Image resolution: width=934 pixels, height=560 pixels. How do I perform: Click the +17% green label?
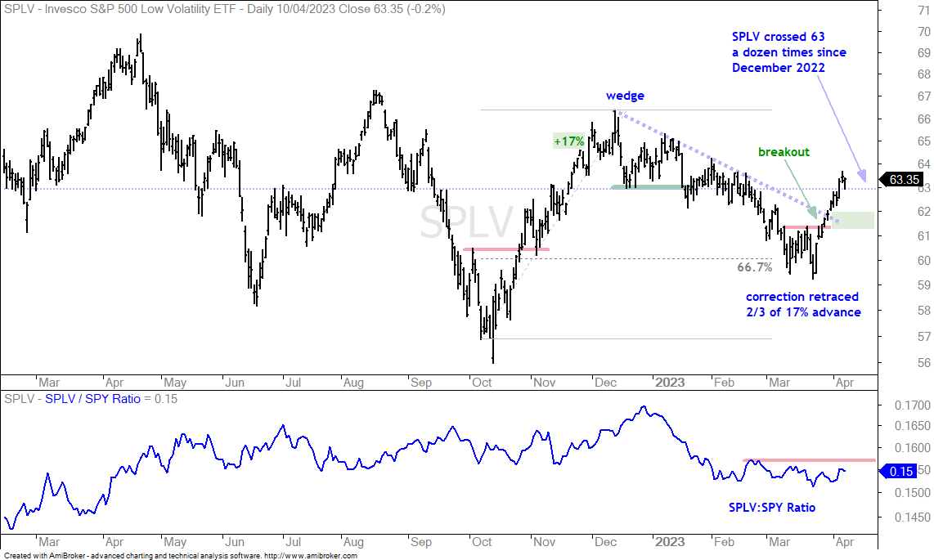pyautogui.click(x=569, y=141)
